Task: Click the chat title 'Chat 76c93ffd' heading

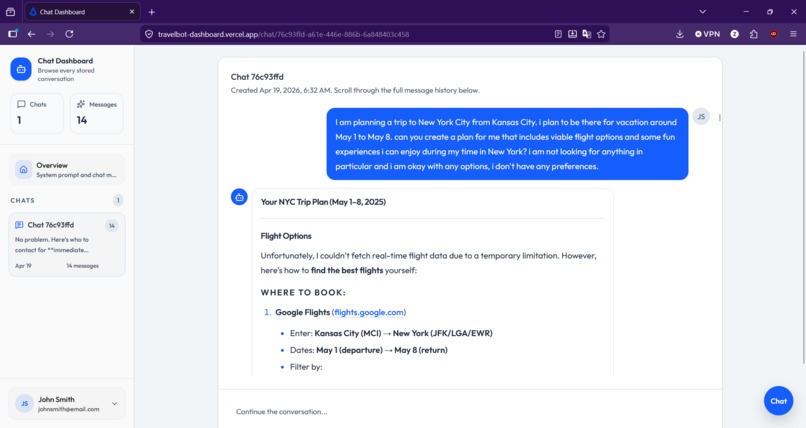Action: click(x=257, y=77)
